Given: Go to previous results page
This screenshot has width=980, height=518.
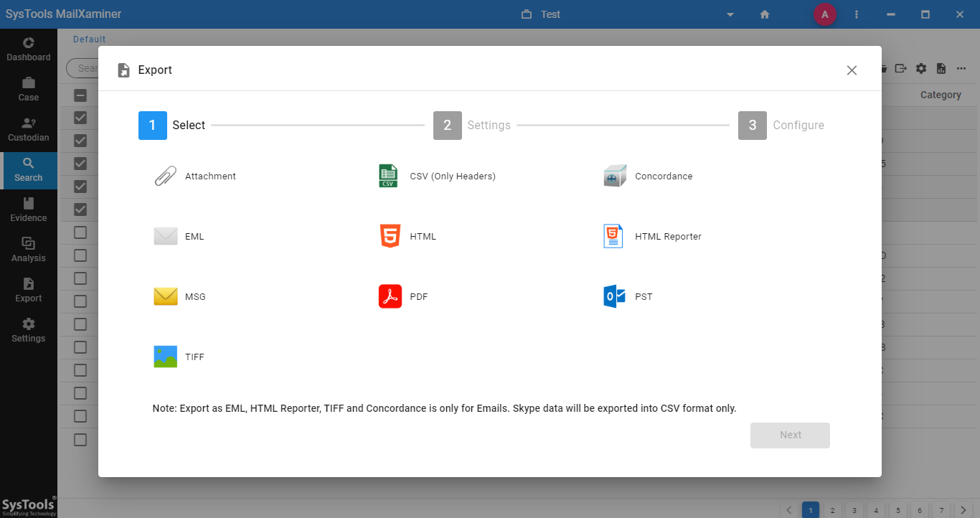Looking at the screenshot, I should tap(788, 510).
